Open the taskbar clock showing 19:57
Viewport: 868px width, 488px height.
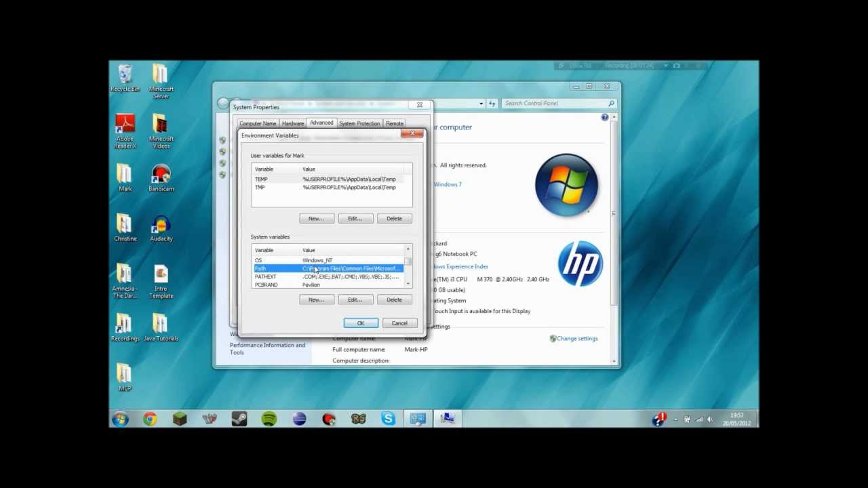(737, 419)
